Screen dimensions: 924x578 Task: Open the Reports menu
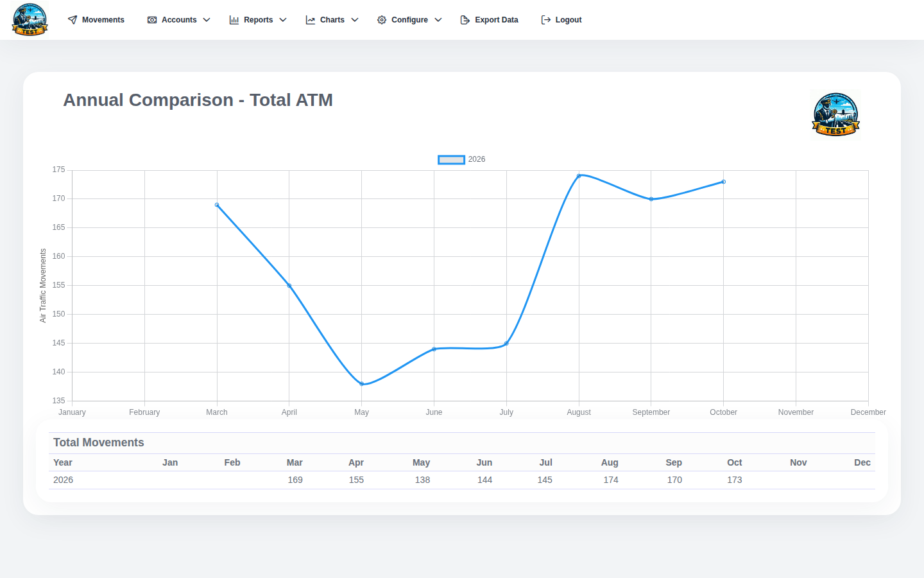[258, 20]
